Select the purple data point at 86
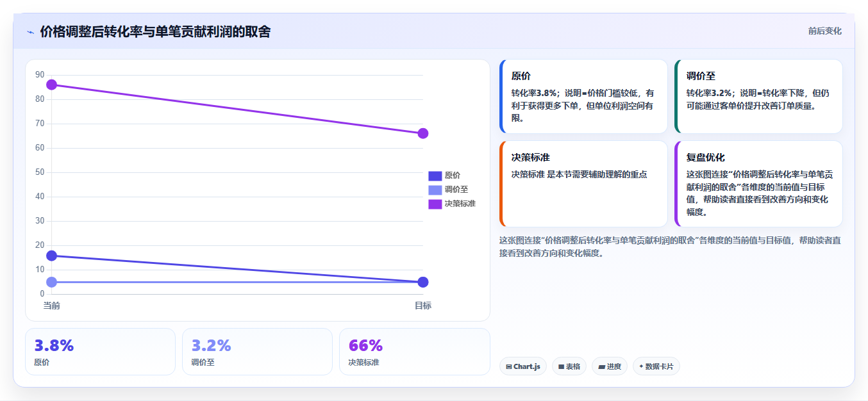 52,85
